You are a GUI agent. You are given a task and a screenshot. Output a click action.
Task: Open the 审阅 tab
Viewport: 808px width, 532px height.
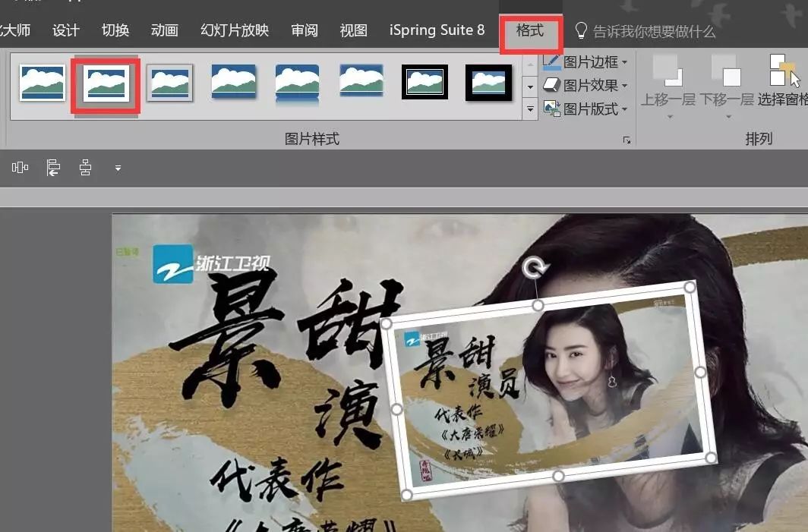(305, 30)
